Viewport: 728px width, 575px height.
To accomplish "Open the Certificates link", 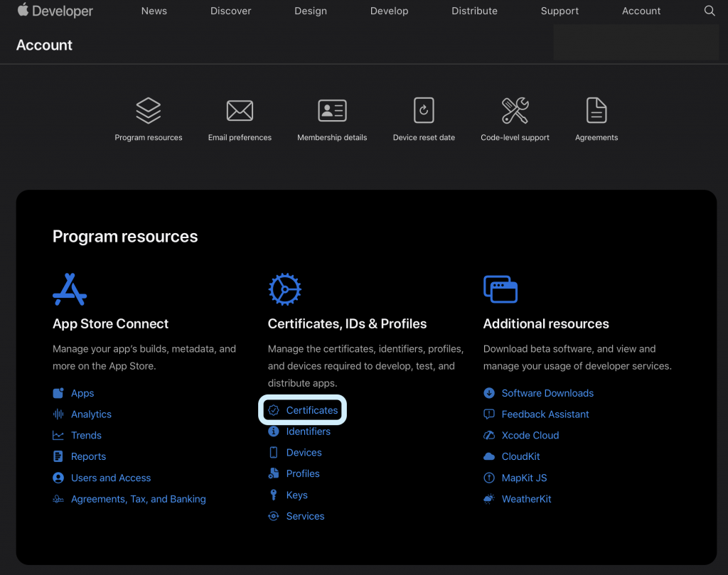I will click(312, 410).
